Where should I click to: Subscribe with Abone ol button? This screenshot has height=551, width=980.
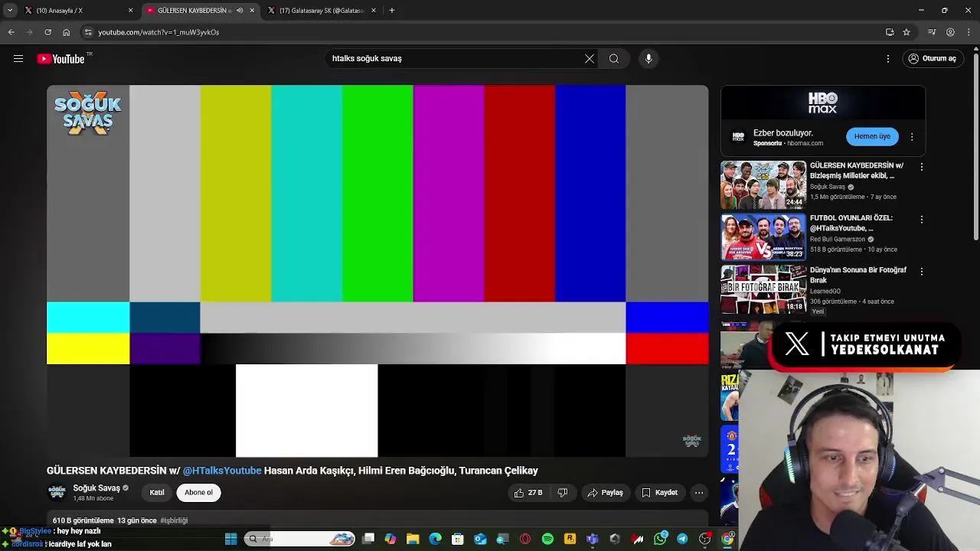coord(198,493)
